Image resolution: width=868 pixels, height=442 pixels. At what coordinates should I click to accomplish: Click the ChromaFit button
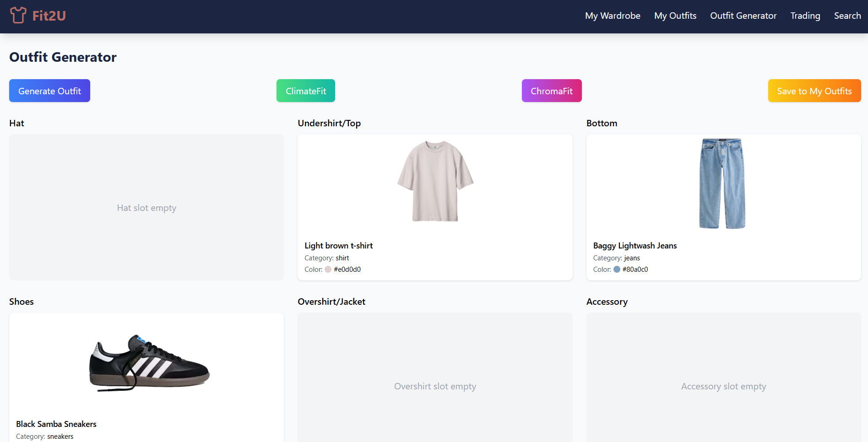pyautogui.click(x=552, y=91)
